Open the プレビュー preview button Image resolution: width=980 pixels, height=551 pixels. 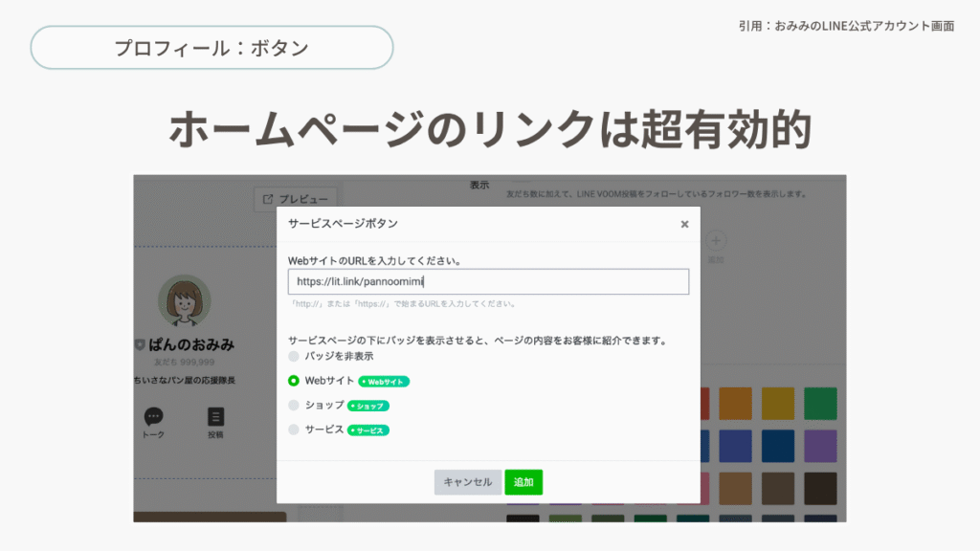click(x=295, y=199)
